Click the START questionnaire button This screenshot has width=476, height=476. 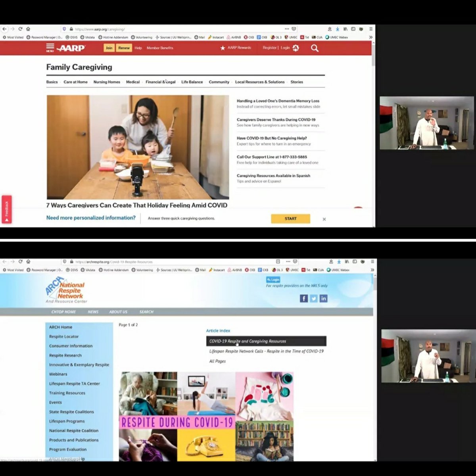click(x=290, y=219)
